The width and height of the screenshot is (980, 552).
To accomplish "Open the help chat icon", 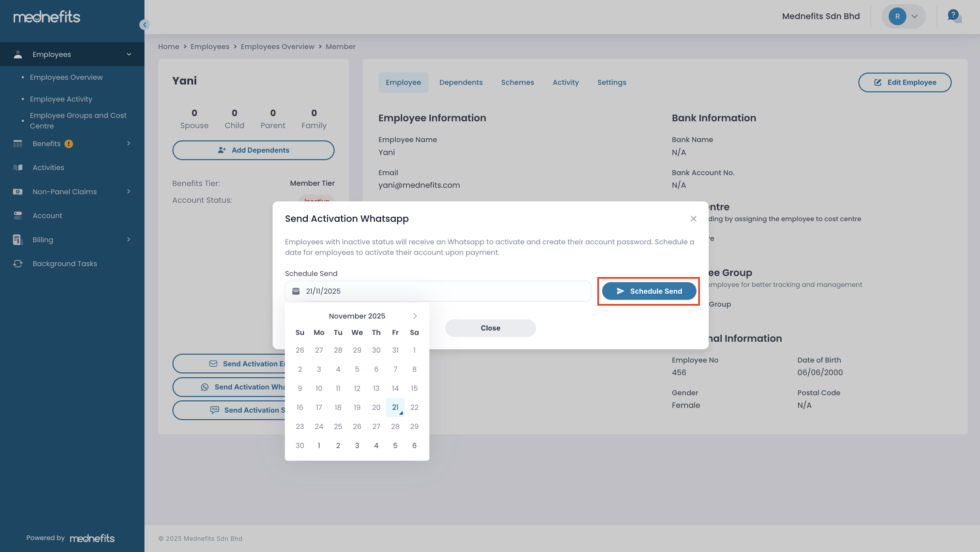I will (x=954, y=16).
